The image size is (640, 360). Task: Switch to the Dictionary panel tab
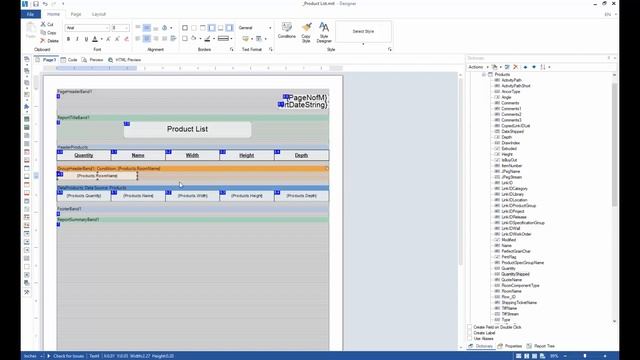coord(481,346)
